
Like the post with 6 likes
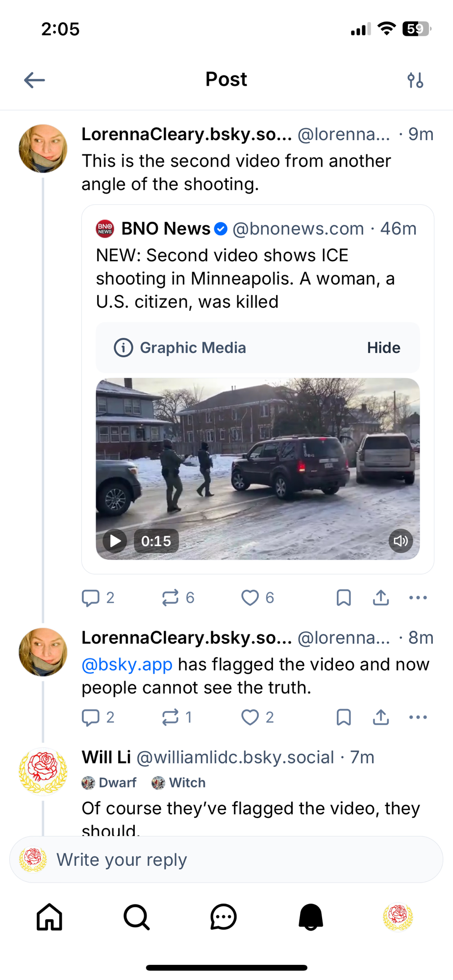click(250, 598)
